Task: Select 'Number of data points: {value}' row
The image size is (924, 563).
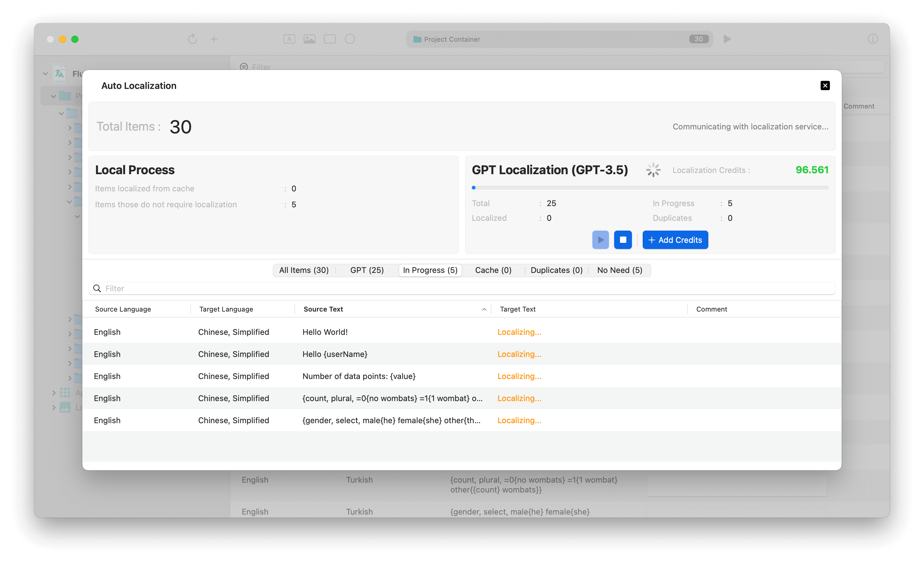Action: tap(462, 376)
